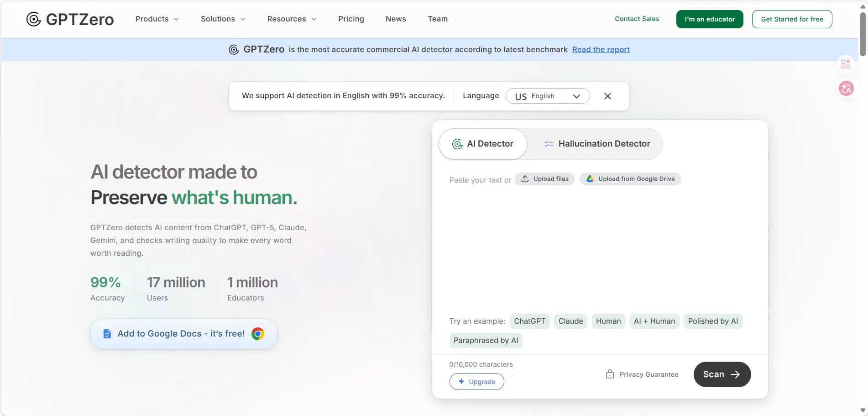Click the 99% Accuracy statistic

(x=108, y=289)
